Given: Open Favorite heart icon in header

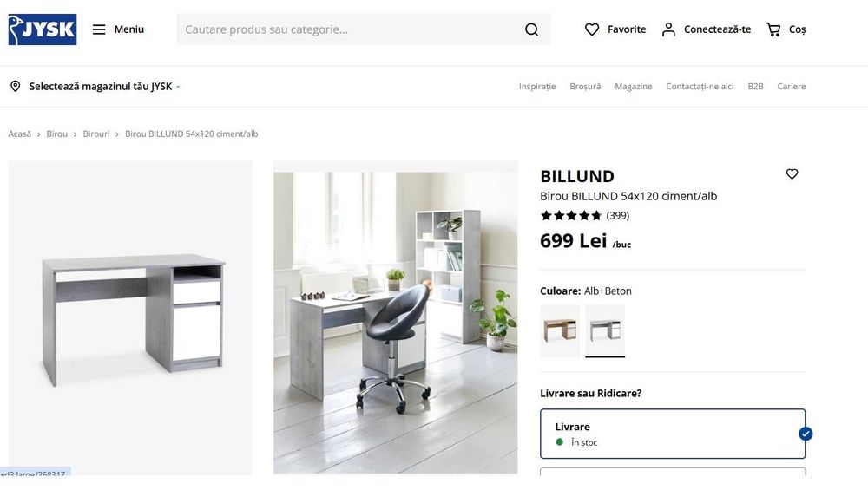Looking at the screenshot, I should pos(592,29).
